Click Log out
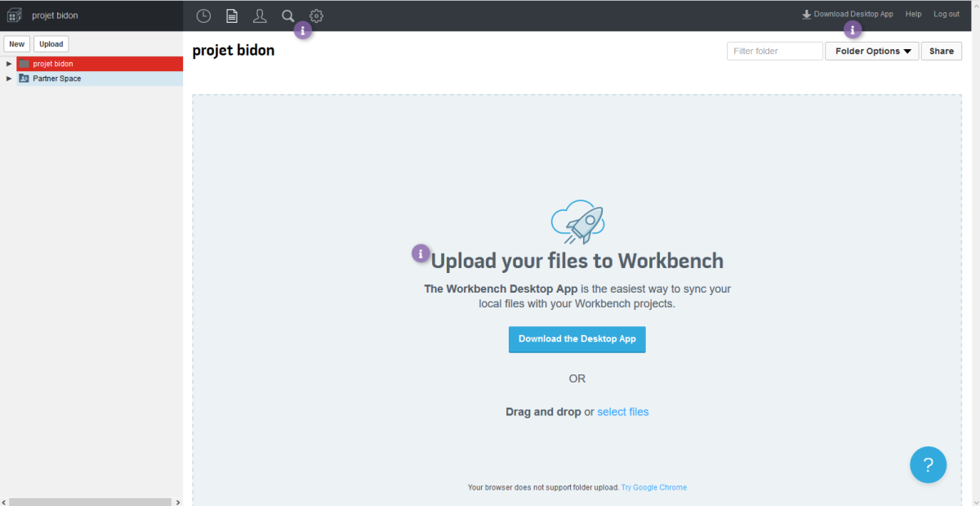This screenshot has width=980, height=506. [947, 14]
